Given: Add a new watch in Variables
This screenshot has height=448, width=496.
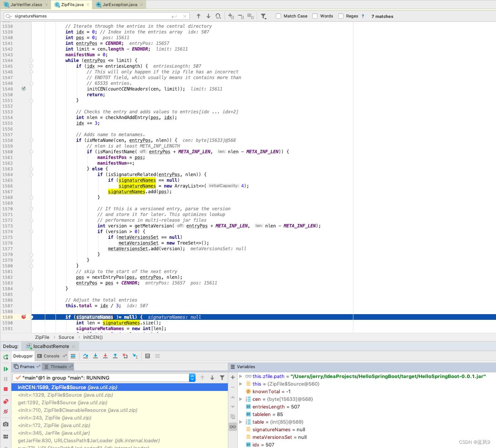Looking at the screenshot, I should tap(233, 377).
